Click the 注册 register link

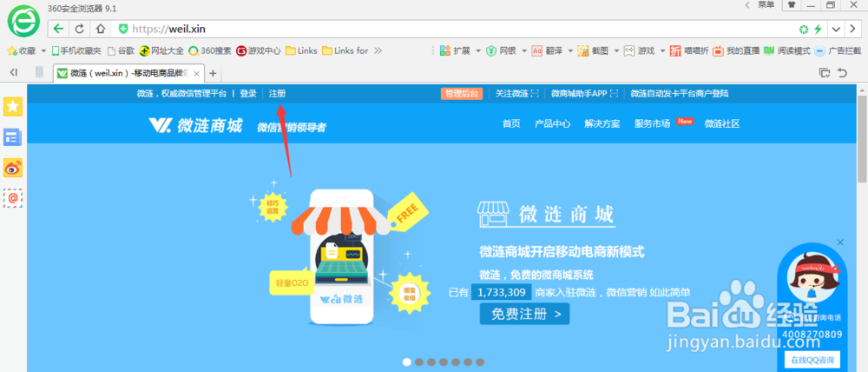click(x=278, y=94)
